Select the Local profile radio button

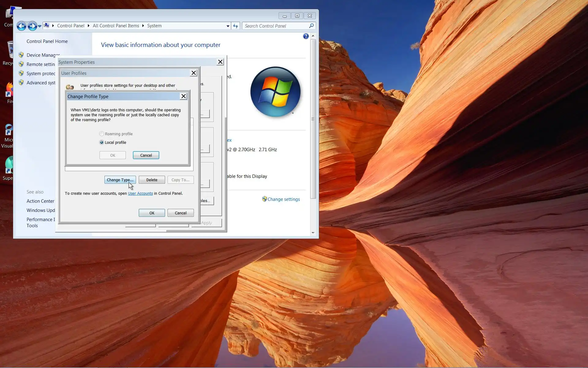(102, 142)
